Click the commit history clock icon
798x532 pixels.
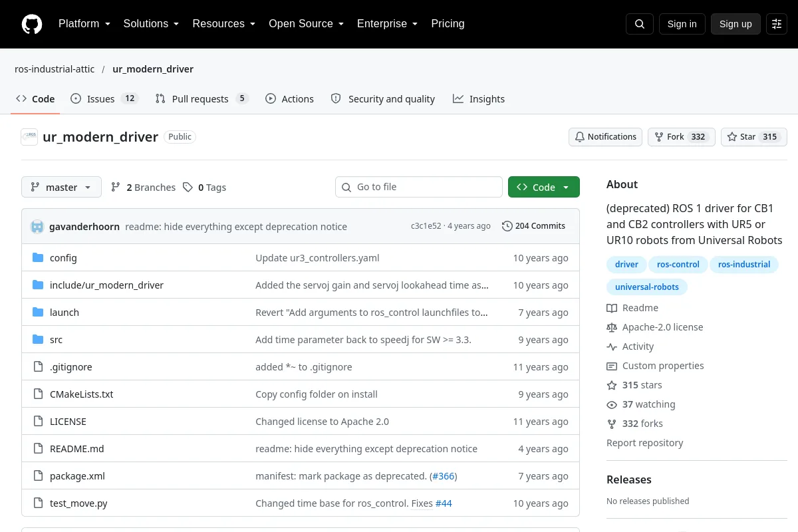click(507, 226)
